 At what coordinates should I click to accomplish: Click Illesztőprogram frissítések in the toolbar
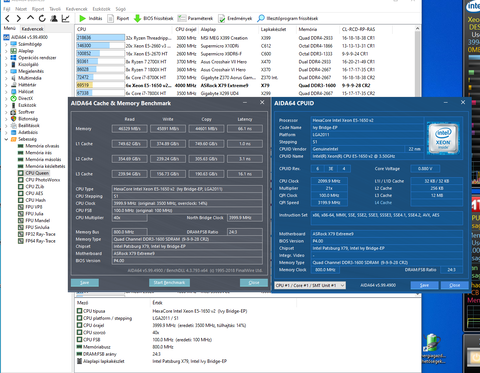coord(288,18)
